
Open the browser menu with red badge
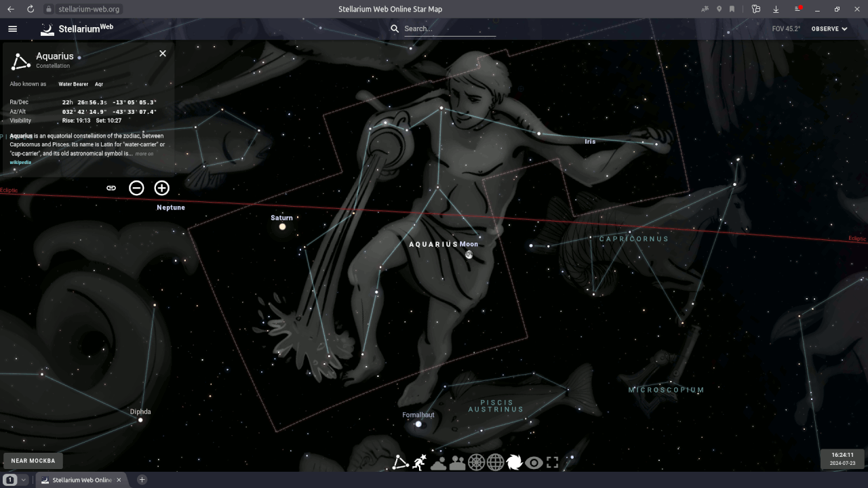click(798, 9)
